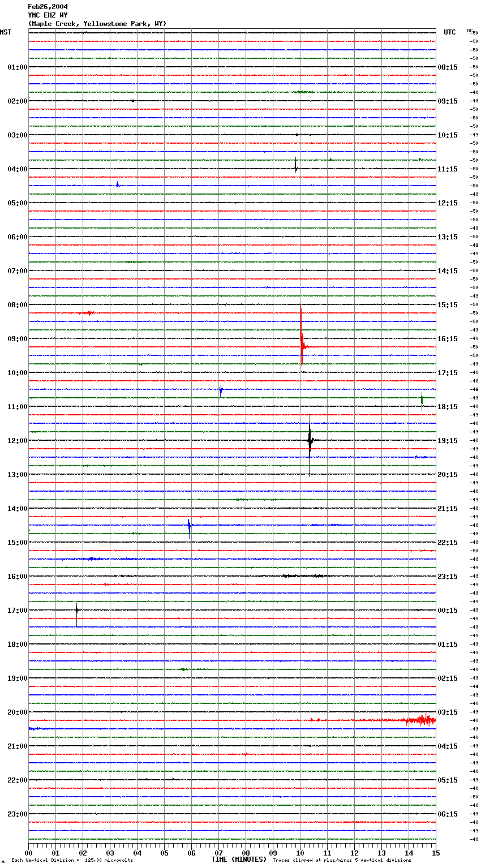
Task: Click the 19:15 UTC time label
Action: [448, 441]
